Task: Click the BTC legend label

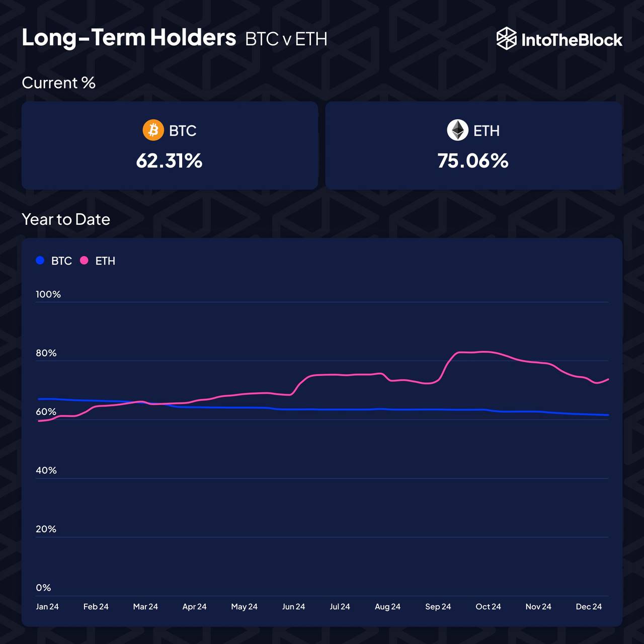Action: (61, 261)
